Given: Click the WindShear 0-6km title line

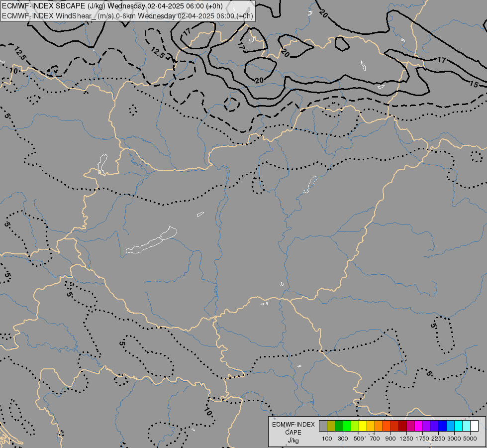Looking at the screenshot, I should 128,16.
